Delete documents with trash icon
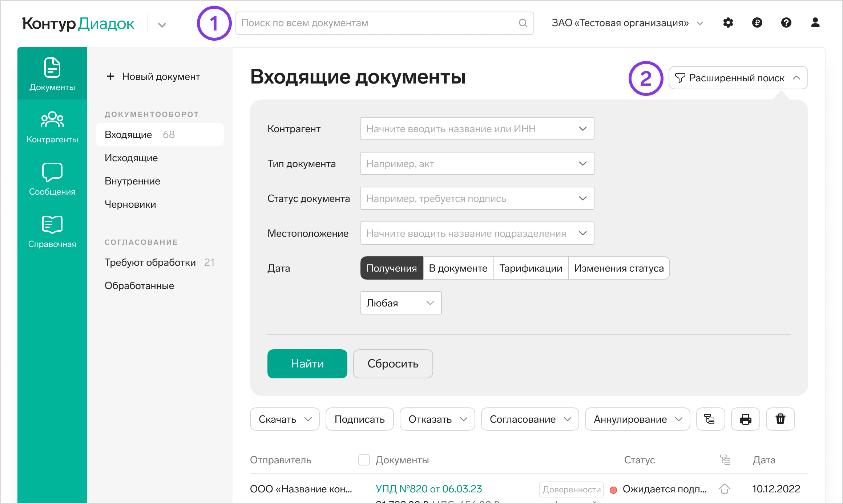This screenshot has height=504, width=843. click(780, 419)
